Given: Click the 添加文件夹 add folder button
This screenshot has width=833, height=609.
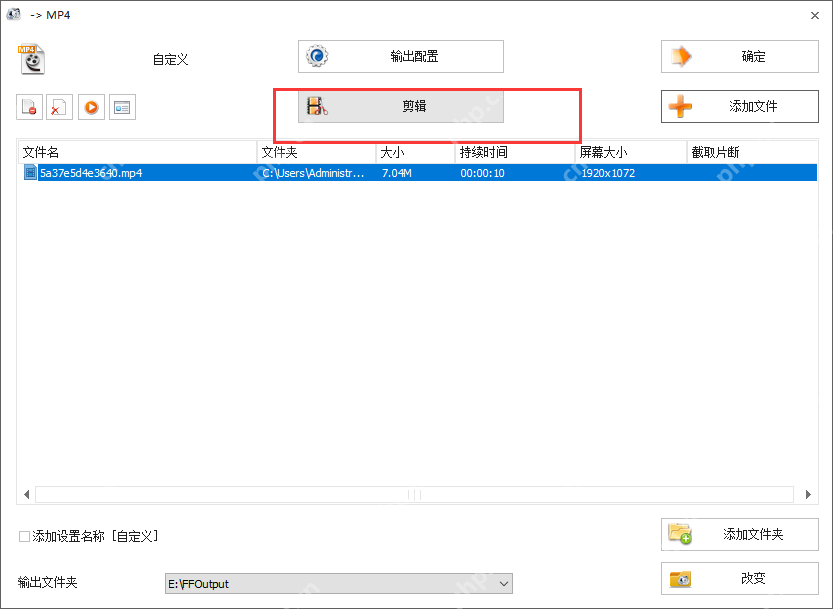Looking at the screenshot, I should [x=740, y=534].
